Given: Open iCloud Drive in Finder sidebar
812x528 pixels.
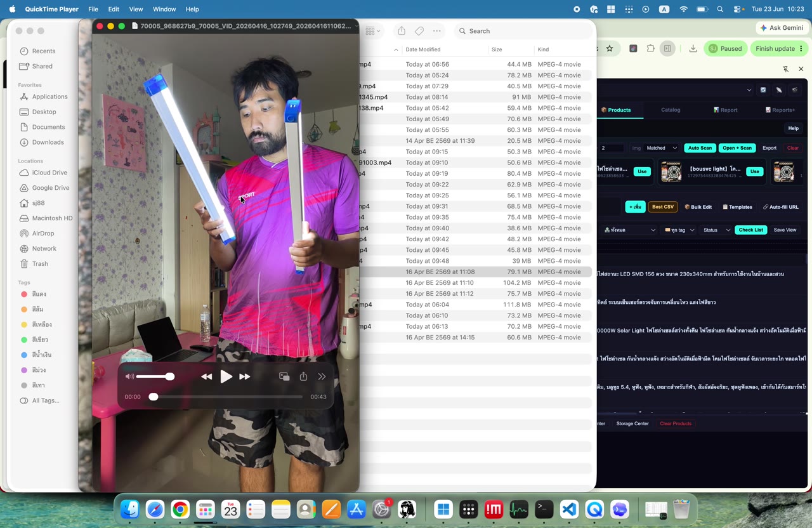Looking at the screenshot, I should pyautogui.click(x=49, y=173).
